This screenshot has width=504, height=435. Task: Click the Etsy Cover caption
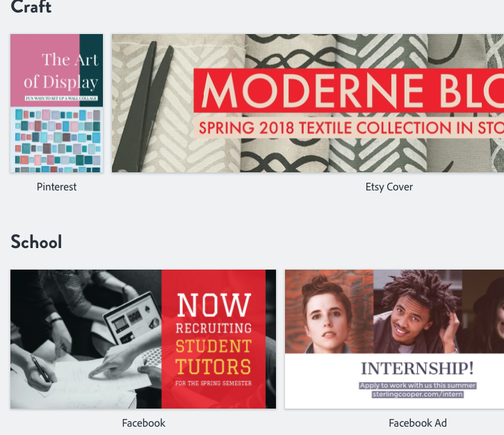[x=389, y=187]
